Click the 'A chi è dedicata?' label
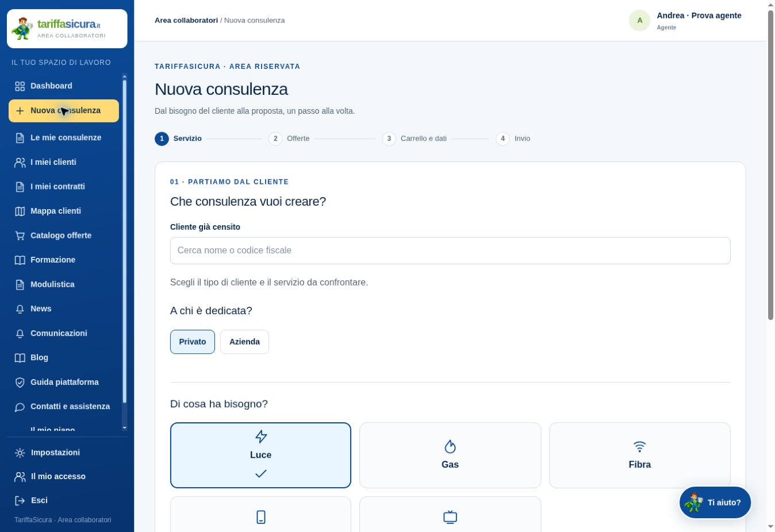This screenshot has width=775, height=532. click(211, 311)
